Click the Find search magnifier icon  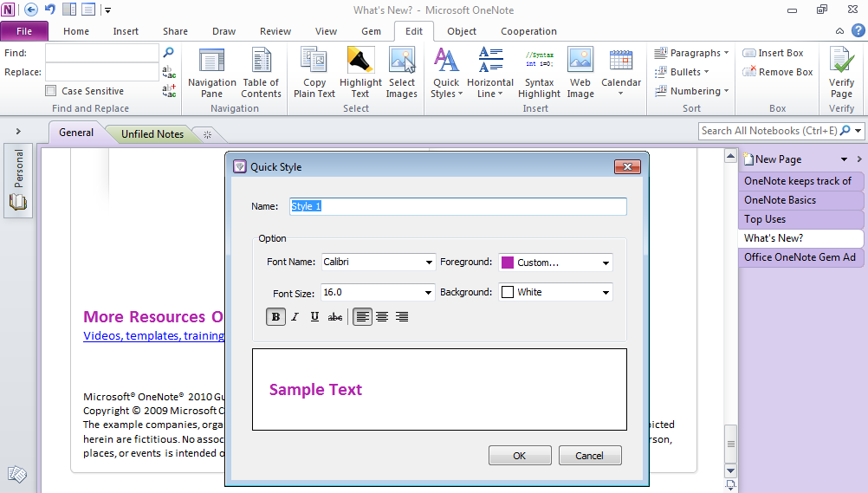pyautogui.click(x=168, y=52)
